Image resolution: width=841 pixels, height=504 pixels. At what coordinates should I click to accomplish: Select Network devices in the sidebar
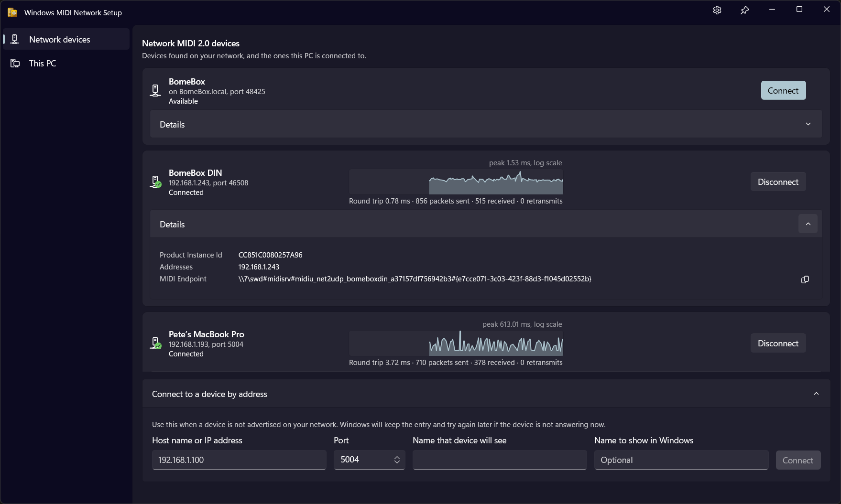pyautogui.click(x=66, y=39)
